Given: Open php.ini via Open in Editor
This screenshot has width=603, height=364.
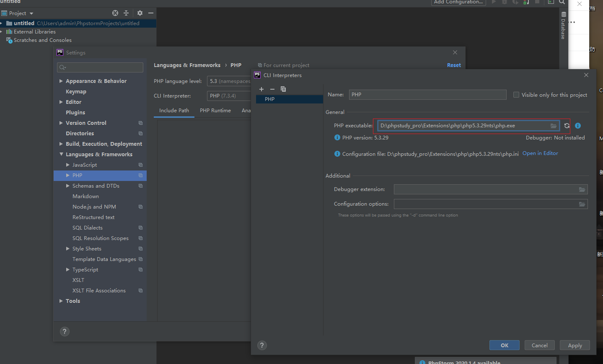Looking at the screenshot, I should point(540,153).
